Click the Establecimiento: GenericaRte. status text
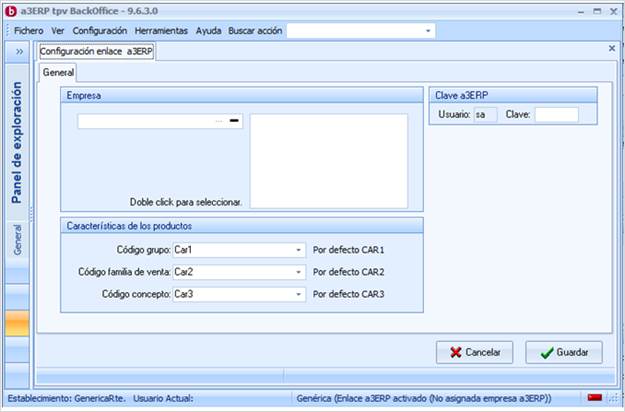 click(67, 398)
